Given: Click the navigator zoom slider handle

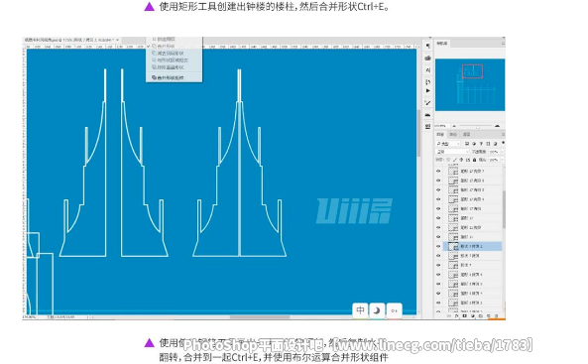Looking at the screenshot, I should [477, 127].
